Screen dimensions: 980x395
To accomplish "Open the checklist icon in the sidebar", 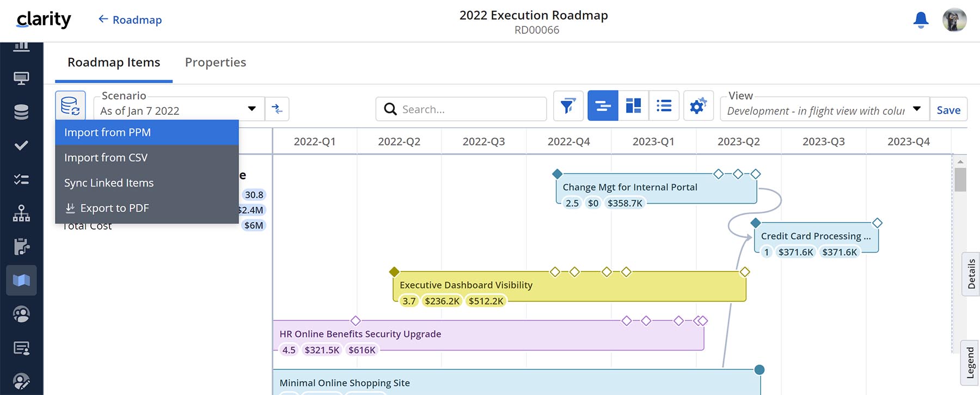I will [x=21, y=180].
